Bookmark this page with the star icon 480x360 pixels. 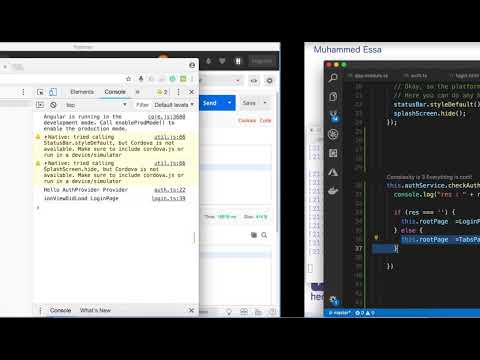point(128,79)
